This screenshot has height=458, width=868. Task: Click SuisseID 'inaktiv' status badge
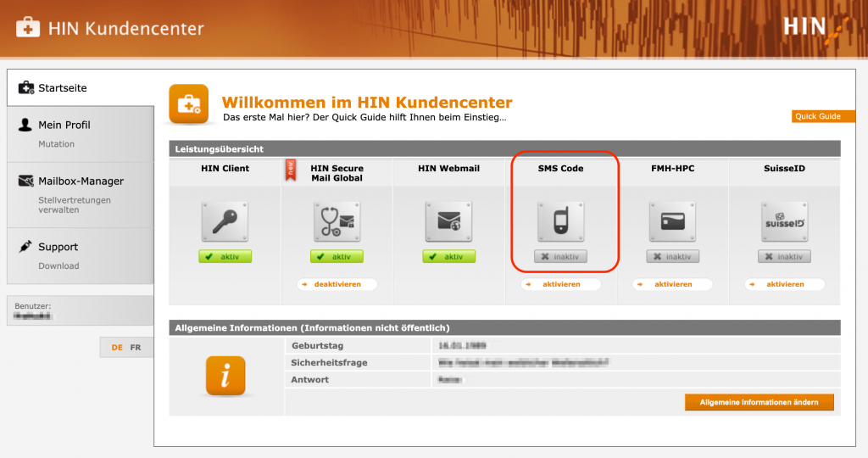784,256
